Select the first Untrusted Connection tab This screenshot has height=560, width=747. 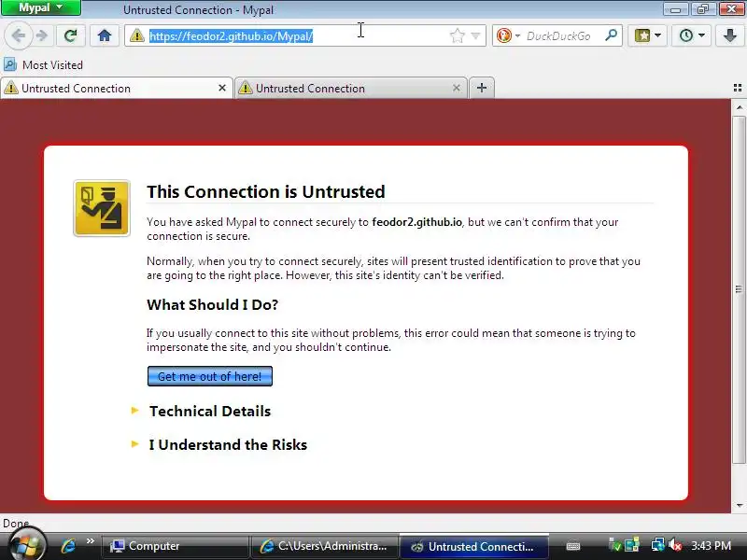tap(116, 88)
